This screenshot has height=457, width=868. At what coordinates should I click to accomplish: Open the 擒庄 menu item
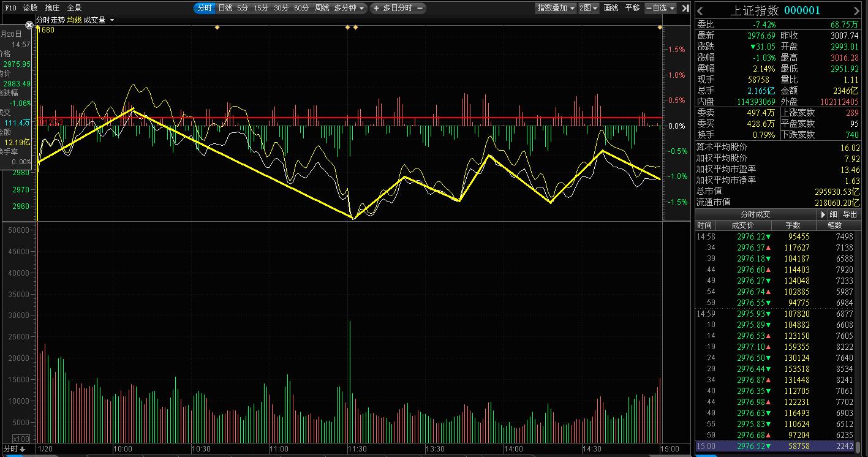[x=52, y=8]
